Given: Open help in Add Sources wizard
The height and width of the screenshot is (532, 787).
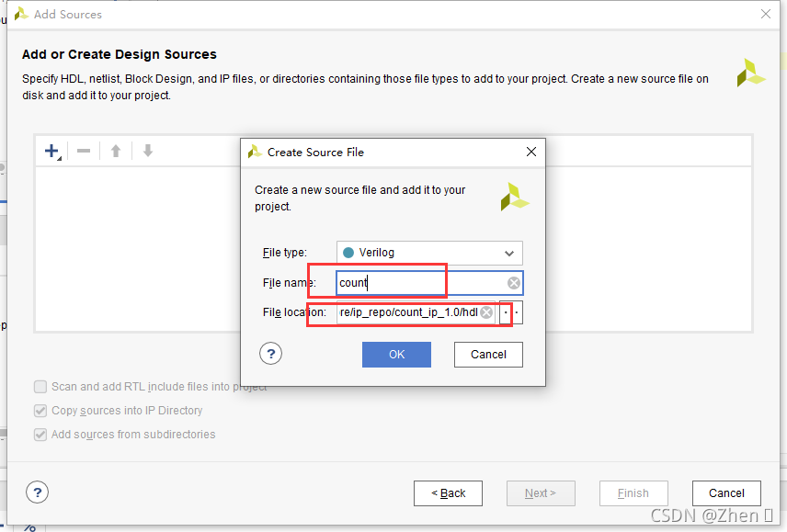Looking at the screenshot, I should (x=37, y=492).
